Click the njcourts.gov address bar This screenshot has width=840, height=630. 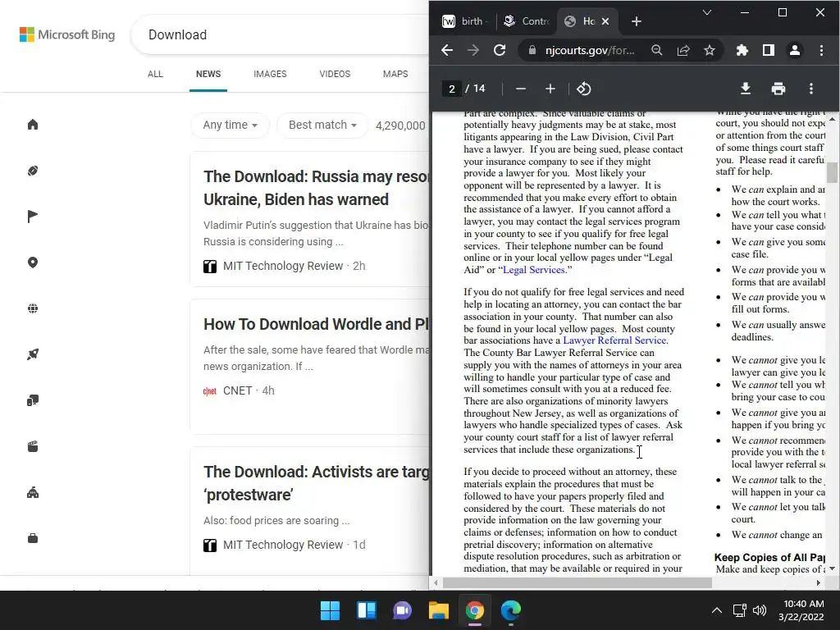(589, 50)
